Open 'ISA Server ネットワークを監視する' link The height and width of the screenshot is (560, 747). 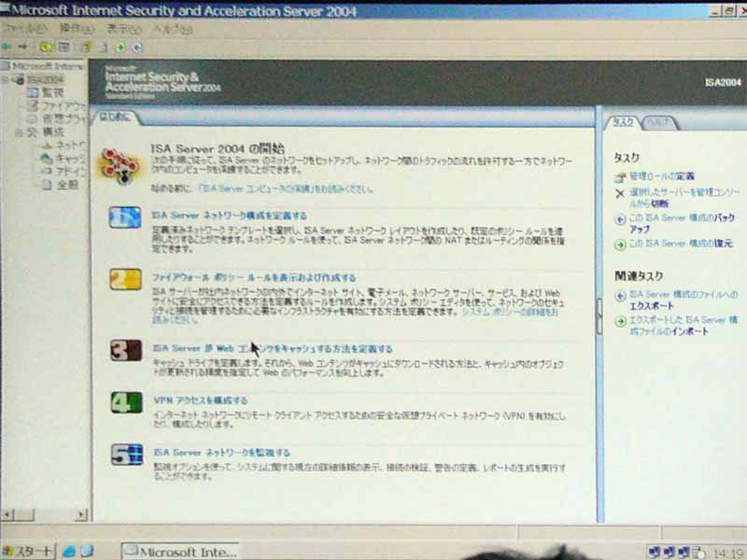coord(222,453)
